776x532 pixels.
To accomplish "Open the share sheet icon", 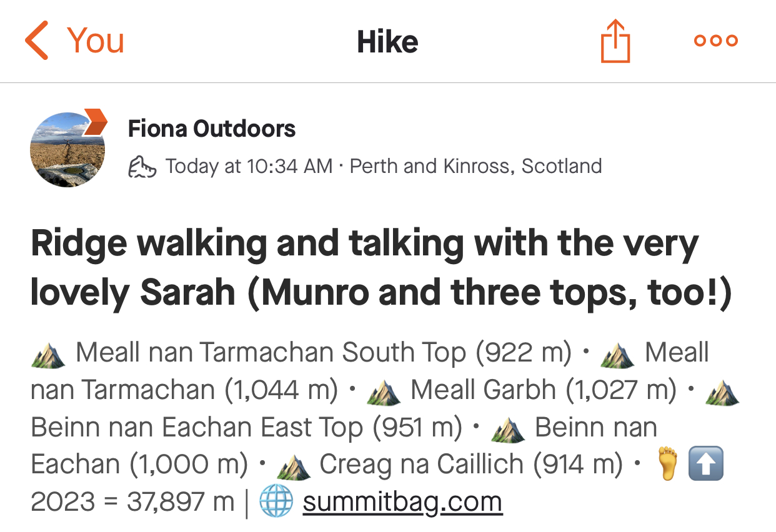I will click(x=615, y=41).
